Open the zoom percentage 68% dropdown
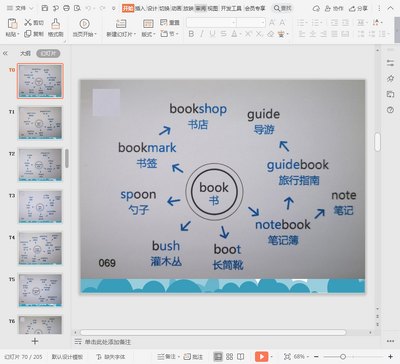The height and width of the screenshot is (364, 400). coord(301,357)
